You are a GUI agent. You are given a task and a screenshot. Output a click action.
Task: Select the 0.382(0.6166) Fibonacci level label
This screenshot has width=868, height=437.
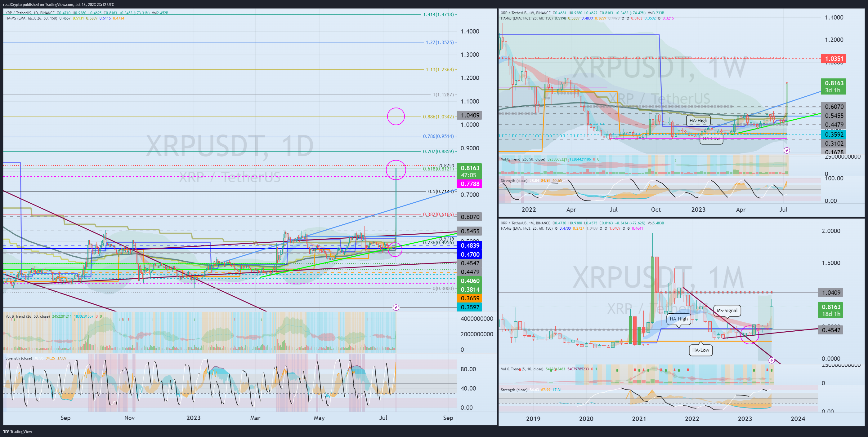tap(438, 214)
